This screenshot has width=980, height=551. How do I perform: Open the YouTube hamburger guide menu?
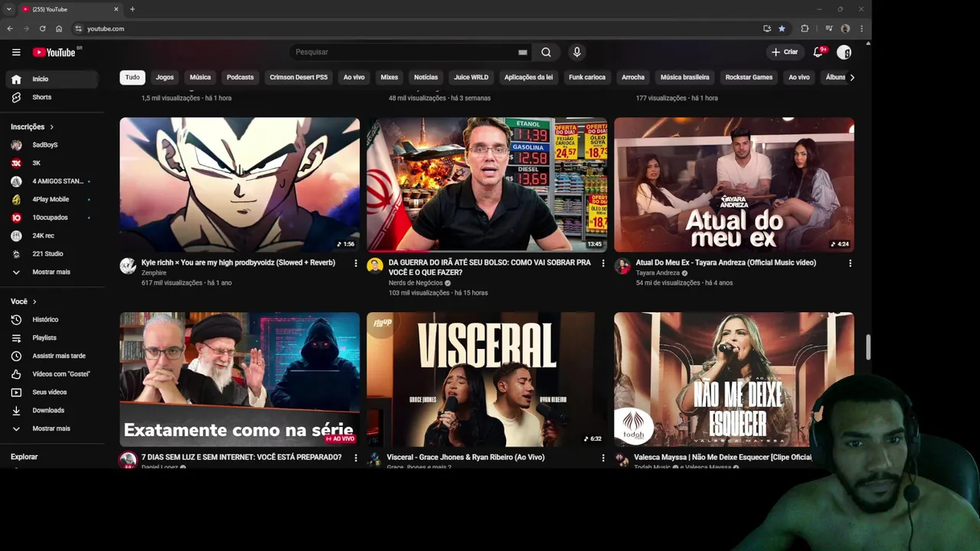16,52
